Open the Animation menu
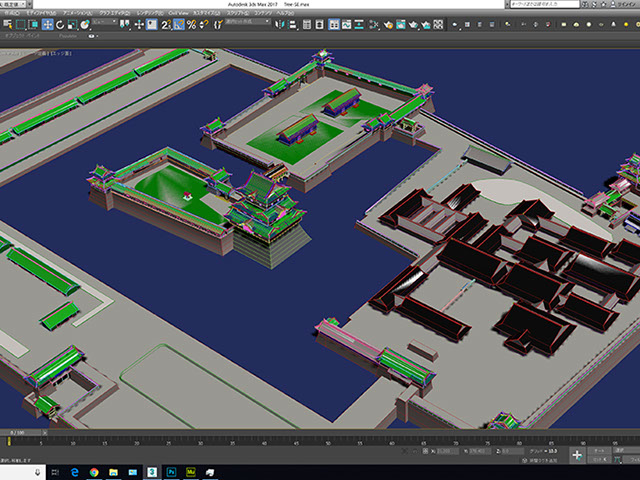Image resolution: width=640 pixels, height=480 pixels. coord(76,13)
